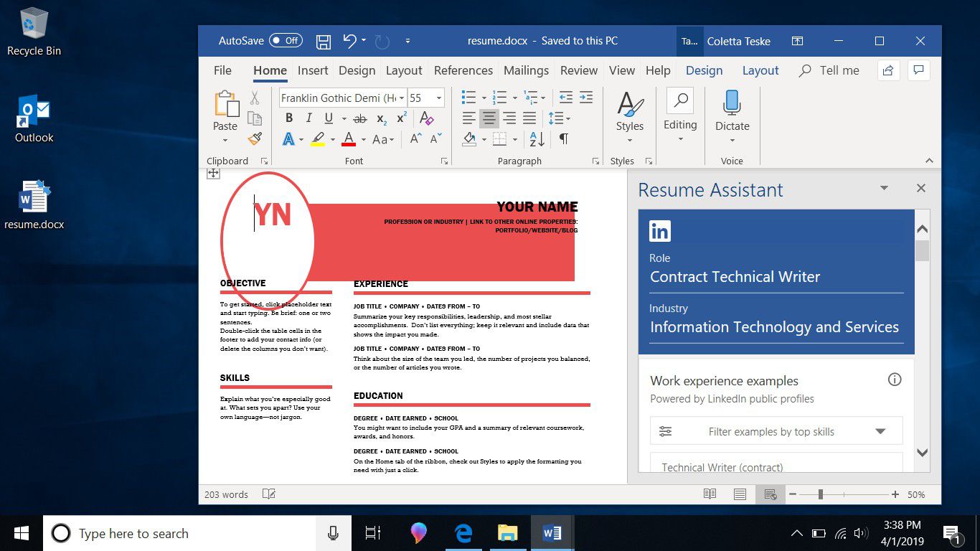
Task: Click the red font color button
Action: (x=349, y=139)
